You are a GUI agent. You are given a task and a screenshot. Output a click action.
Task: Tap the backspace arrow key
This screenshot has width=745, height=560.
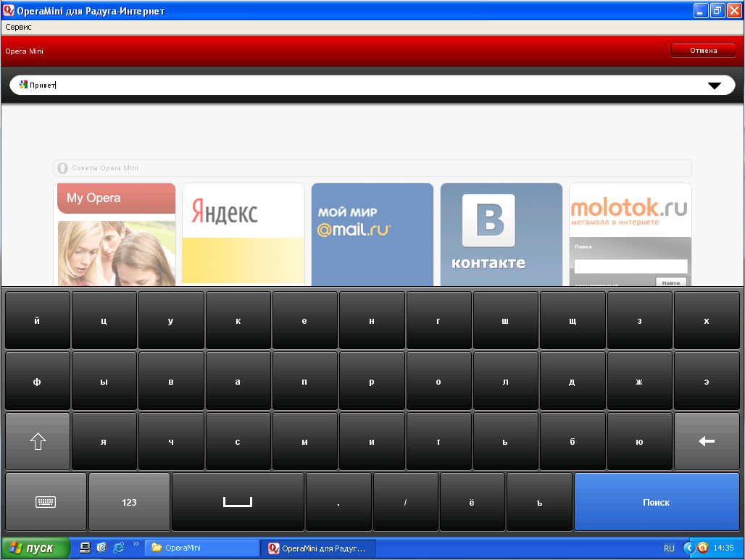707,441
